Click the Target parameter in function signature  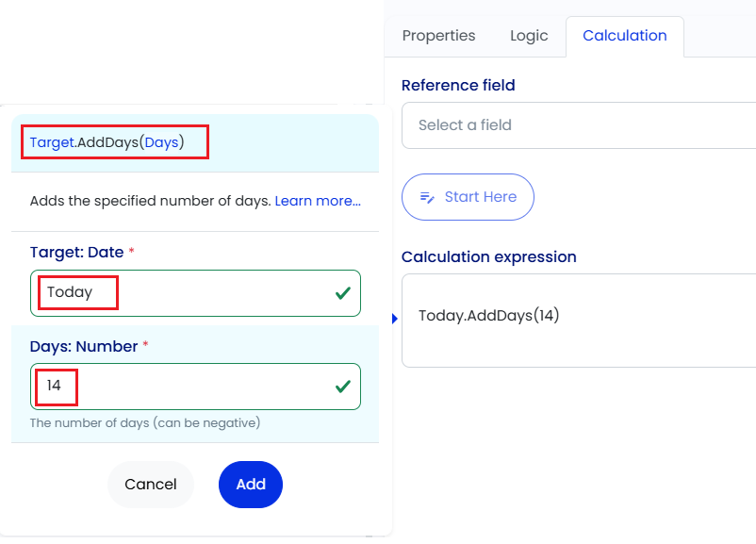click(52, 142)
